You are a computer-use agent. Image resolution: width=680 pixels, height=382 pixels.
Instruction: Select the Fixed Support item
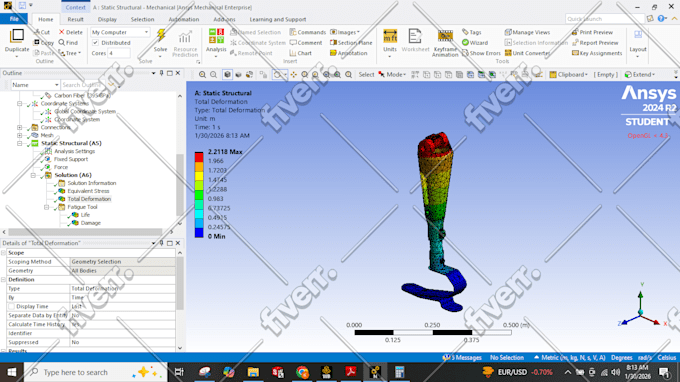point(71,159)
